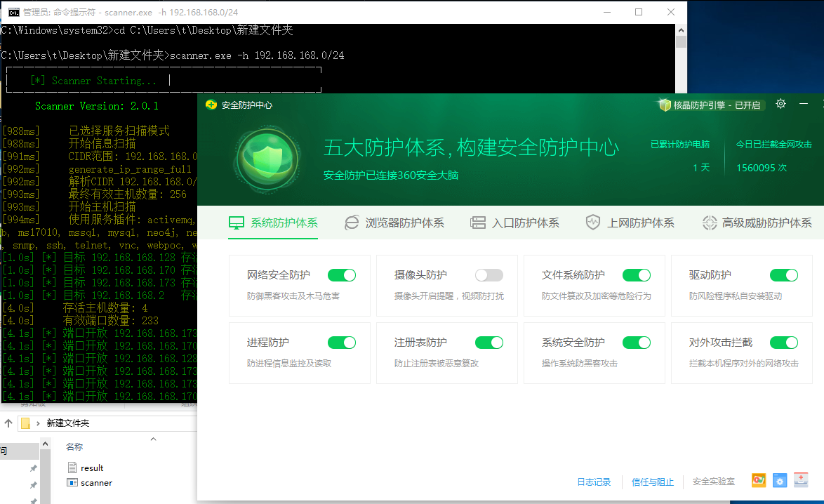This screenshot has width=824, height=504.
Task: Enable the 摄像头防护 switch
Action: click(x=489, y=275)
